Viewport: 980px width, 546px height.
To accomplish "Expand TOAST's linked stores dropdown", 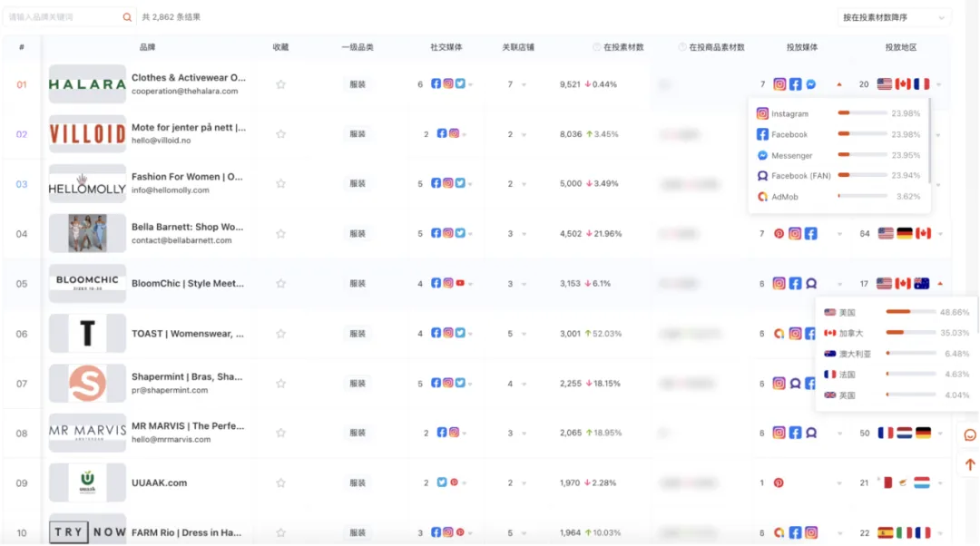I will [x=524, y=335].
